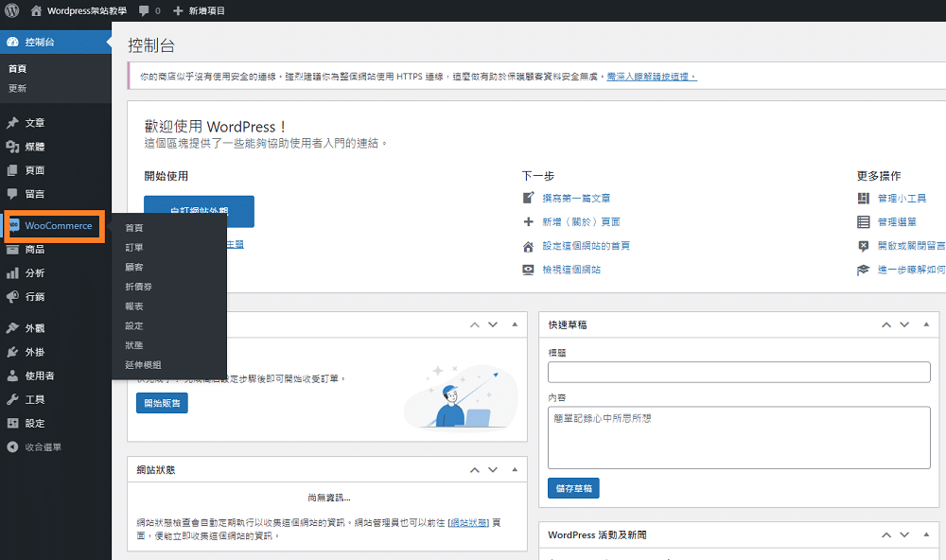Move the 開始販售 panel up with its arrow
The height and width of the screenshot is (560, 946).
coord(475,324)
